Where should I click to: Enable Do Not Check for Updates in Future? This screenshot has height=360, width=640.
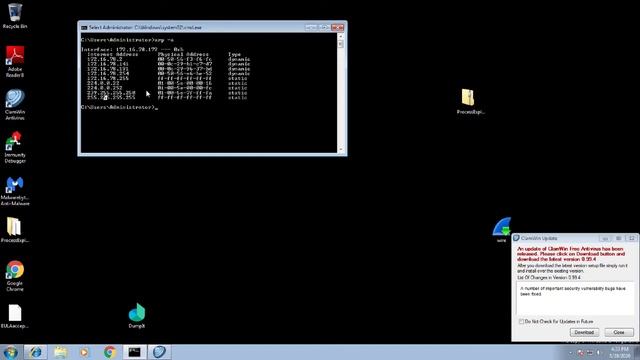pos(521,322)
